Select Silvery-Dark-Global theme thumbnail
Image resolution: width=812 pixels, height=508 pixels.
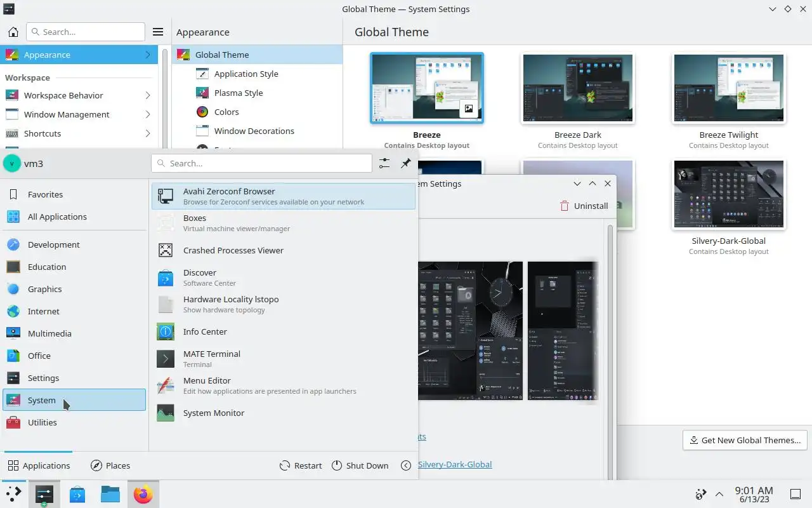[x=729, y=194]
